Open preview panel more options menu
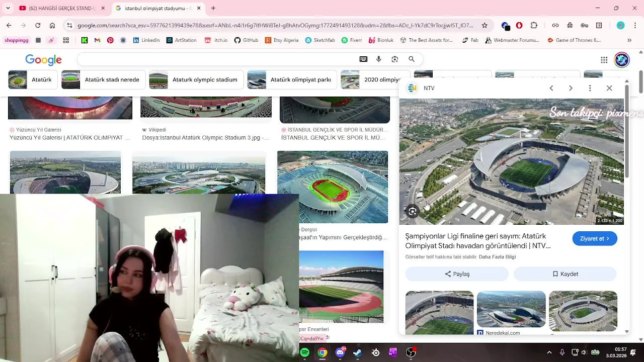644x362 pixels. 590,88
